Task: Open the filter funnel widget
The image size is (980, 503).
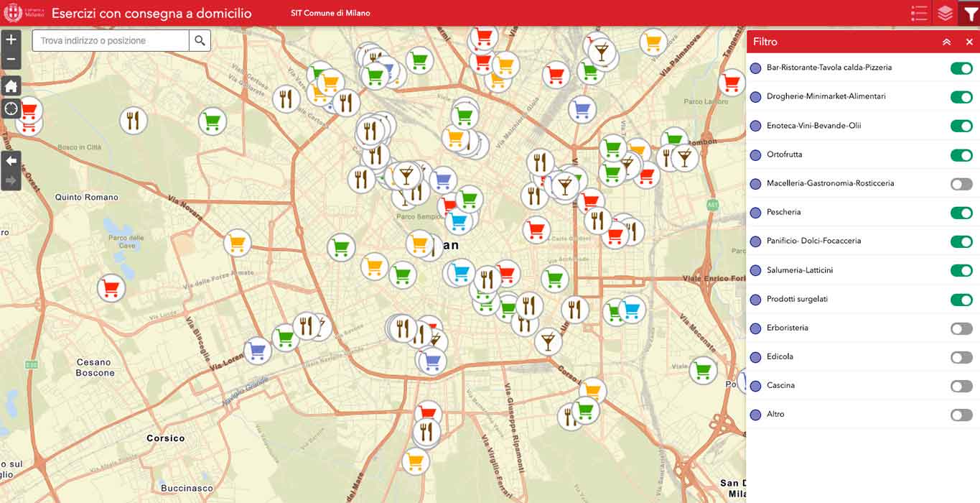Action: [970, 13]
